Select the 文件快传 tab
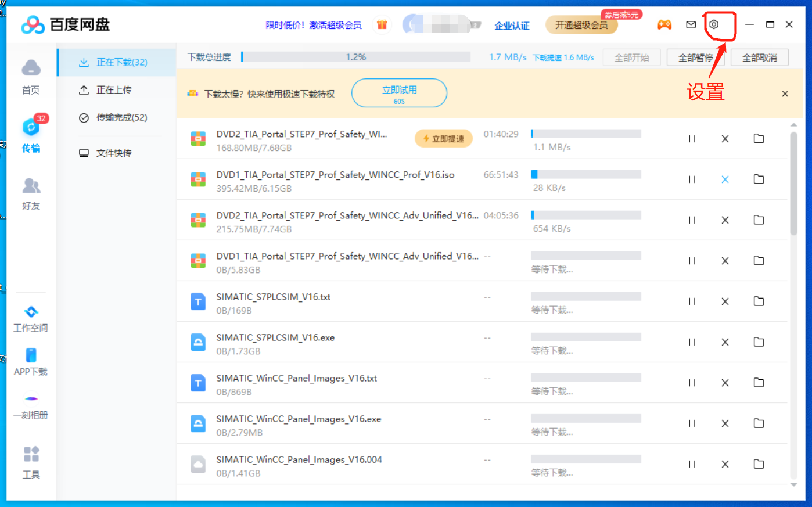Image resolution: width=812 pixels, height=507 pixels. coord(113,153)
